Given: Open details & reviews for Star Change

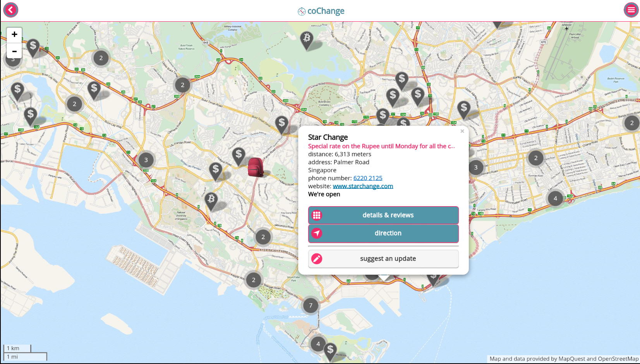Looking at the screenshot, I should (x=383, y=215).
